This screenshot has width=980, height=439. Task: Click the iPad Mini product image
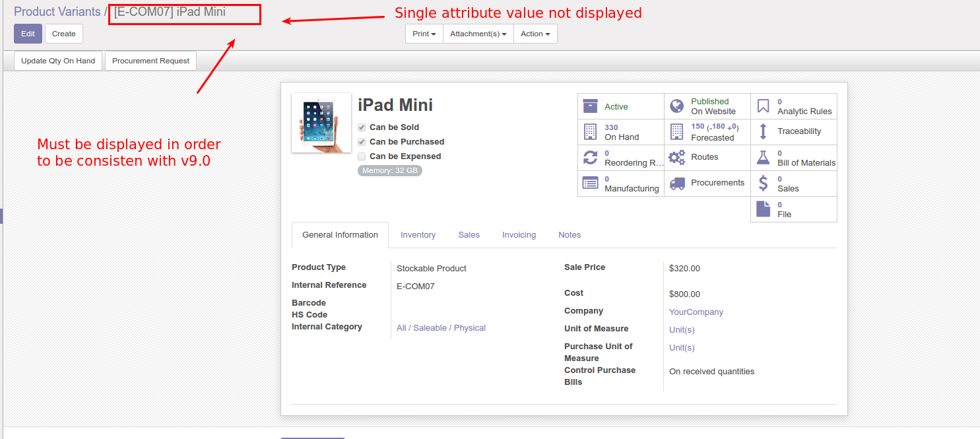(321, 122)
